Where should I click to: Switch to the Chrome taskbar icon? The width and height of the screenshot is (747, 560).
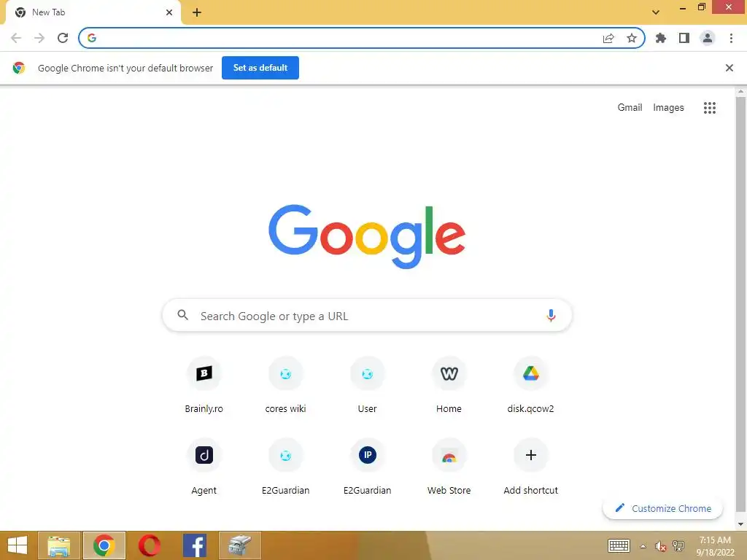[x=104, y=545]
